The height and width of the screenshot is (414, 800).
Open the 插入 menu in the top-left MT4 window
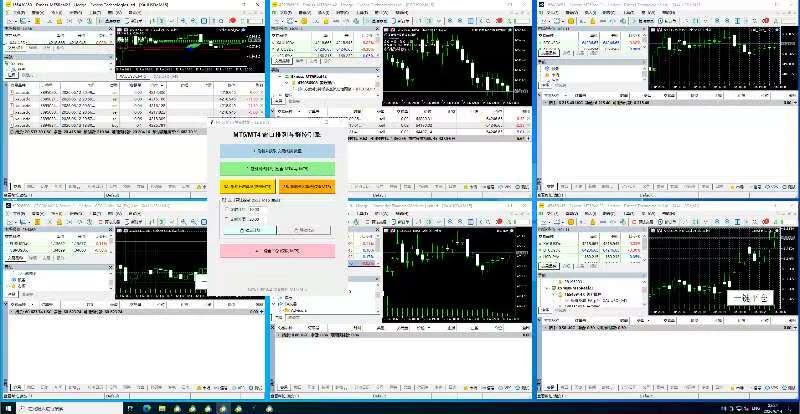pos(57,12)
